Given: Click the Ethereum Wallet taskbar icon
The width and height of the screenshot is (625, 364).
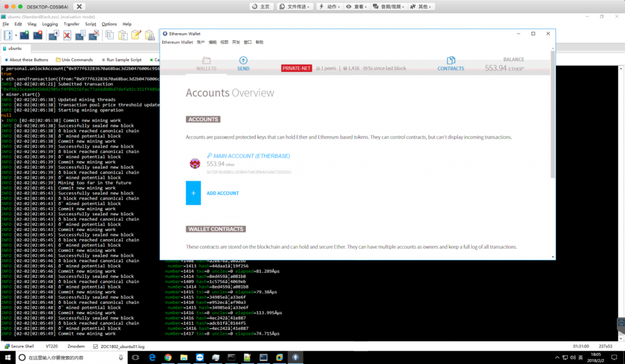Looking at the screenshot, I should (295, 358).
